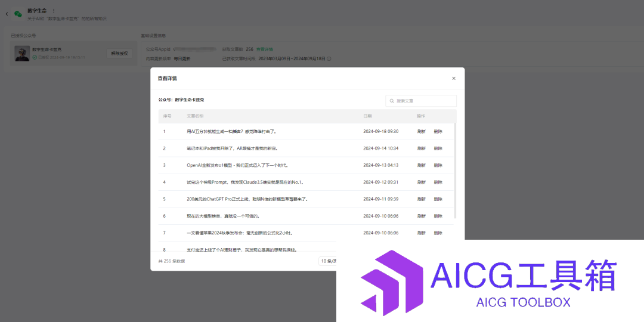Click 刷新 for the 苹果2024秋季发布会 article
Image resolution: width=644 pixels, height=322 pixels.
422,233
